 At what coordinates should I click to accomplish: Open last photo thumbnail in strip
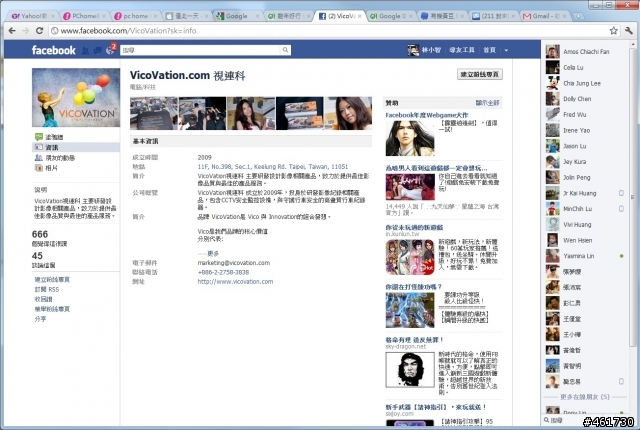tap(348, 113)
